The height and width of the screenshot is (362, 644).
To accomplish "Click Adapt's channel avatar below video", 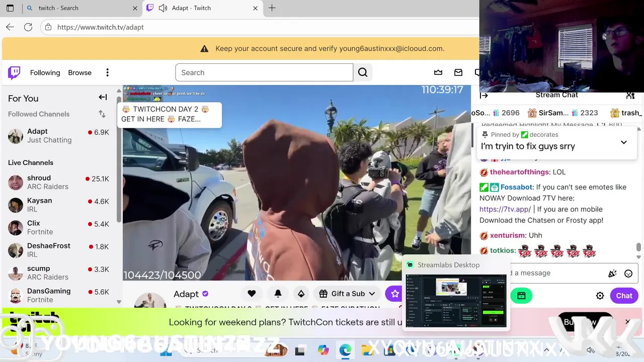I will point(150,300).
